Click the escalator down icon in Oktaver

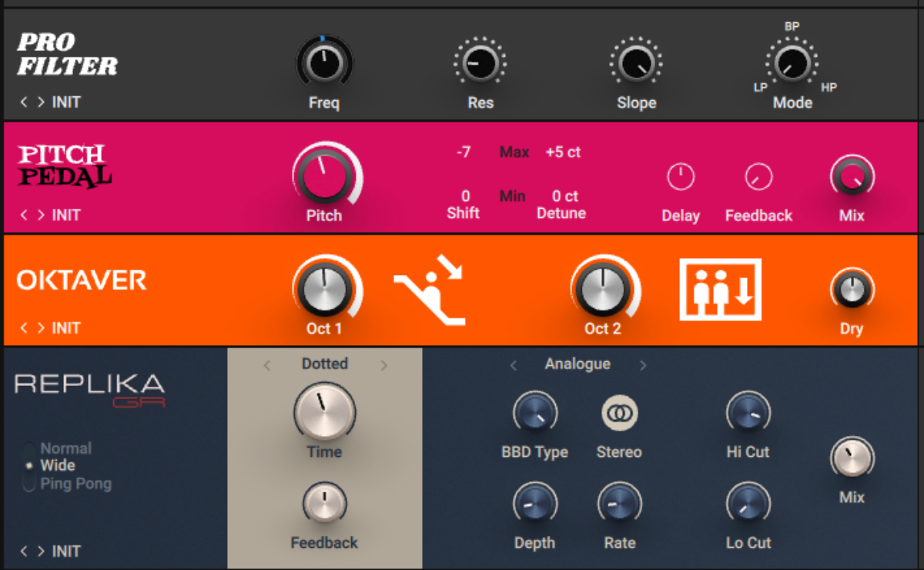[x=429, y=289]
